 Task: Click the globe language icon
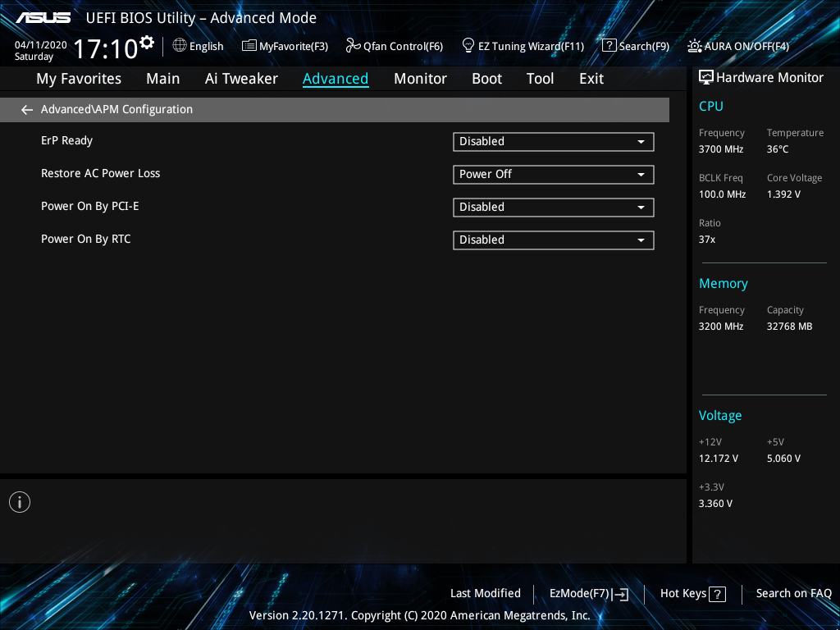(180, 45)
